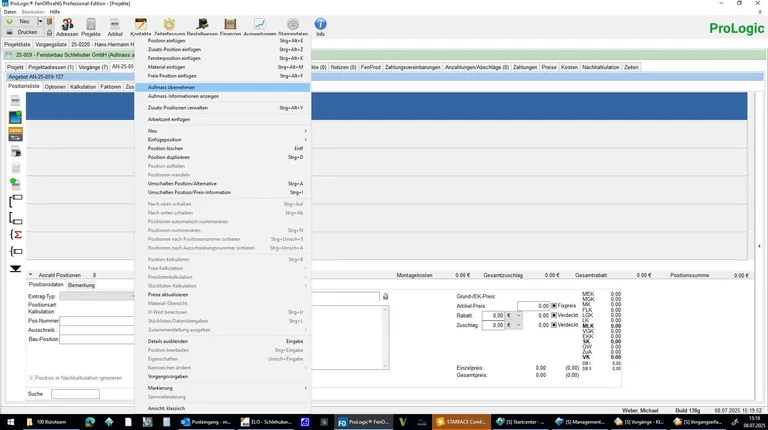
Task: Click into the Suche input field
Action: [76, 394]
